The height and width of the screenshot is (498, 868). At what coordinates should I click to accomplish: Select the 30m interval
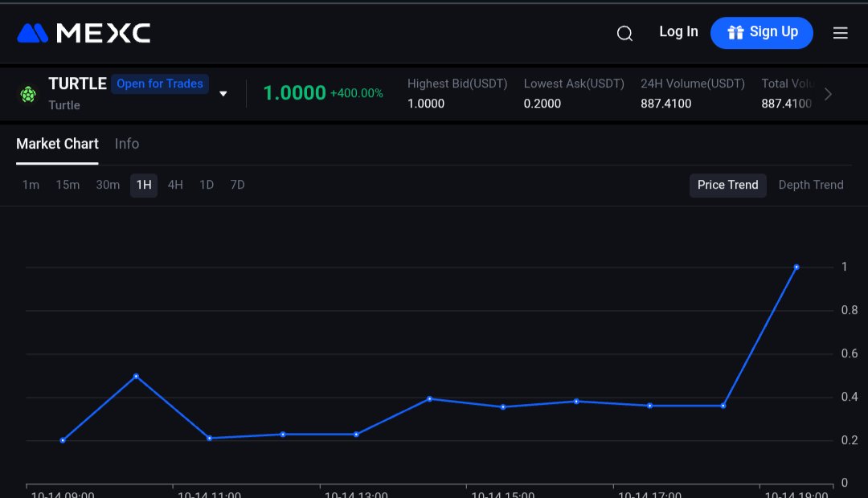(108, 185)
